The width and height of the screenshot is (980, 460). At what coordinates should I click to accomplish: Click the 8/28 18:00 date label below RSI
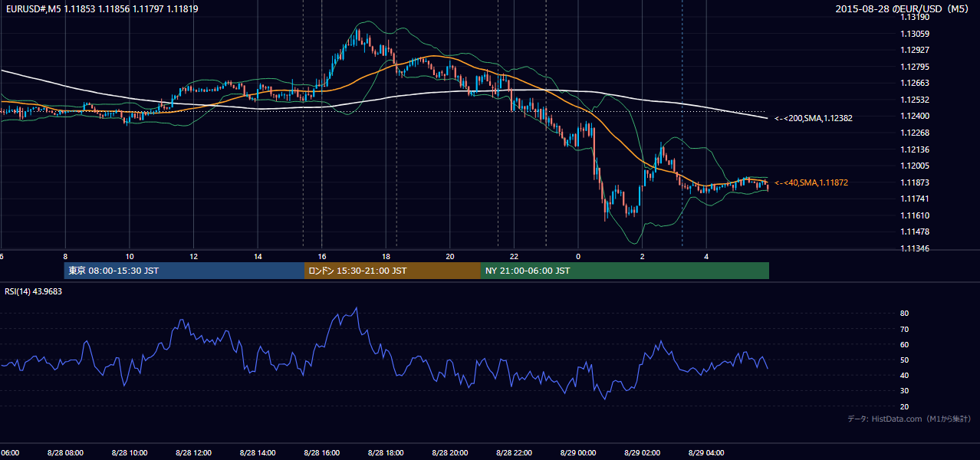tap(386, 453)
